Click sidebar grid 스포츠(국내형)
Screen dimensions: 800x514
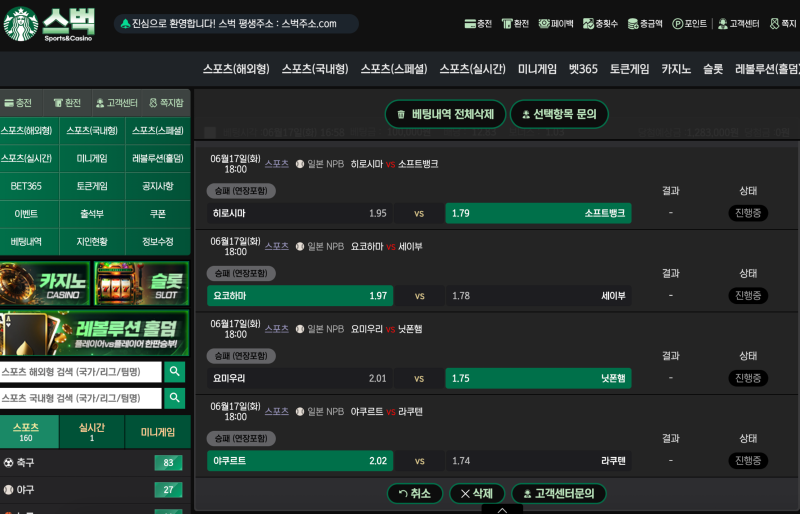(x=92, y=131)
